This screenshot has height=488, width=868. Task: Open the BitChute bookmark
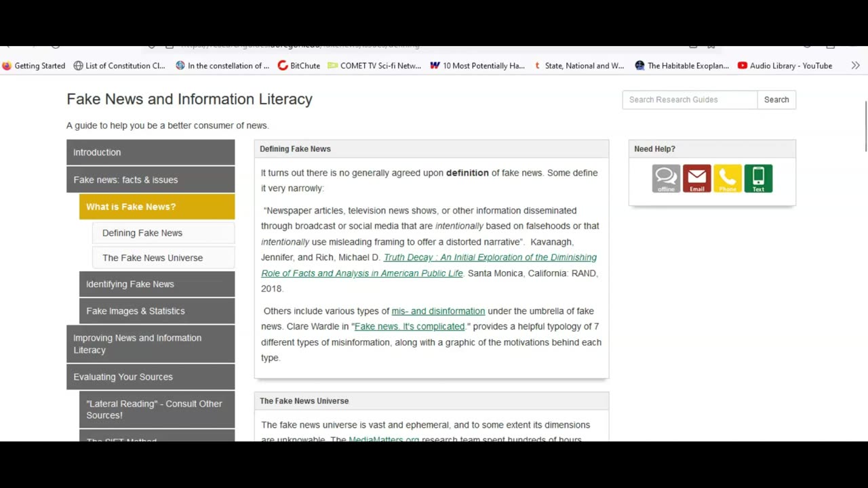pyautogui.click(x=299, y=66)
